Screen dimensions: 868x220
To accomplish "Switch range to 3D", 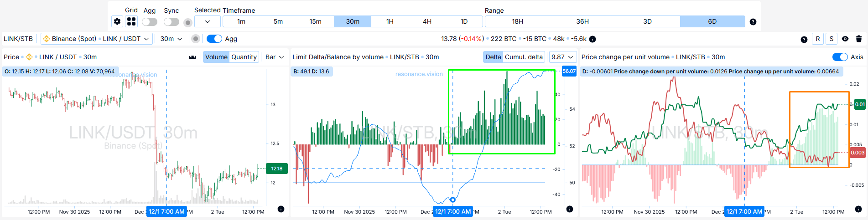I will (x=647, y=21).
